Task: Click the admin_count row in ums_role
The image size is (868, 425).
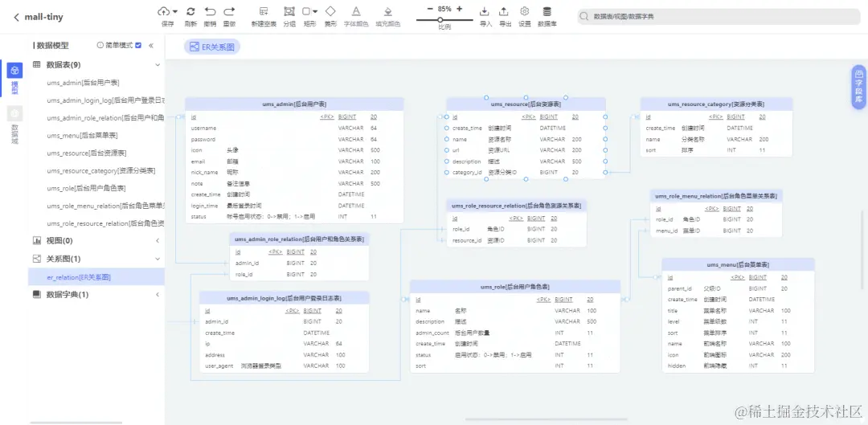Action: 515,333
